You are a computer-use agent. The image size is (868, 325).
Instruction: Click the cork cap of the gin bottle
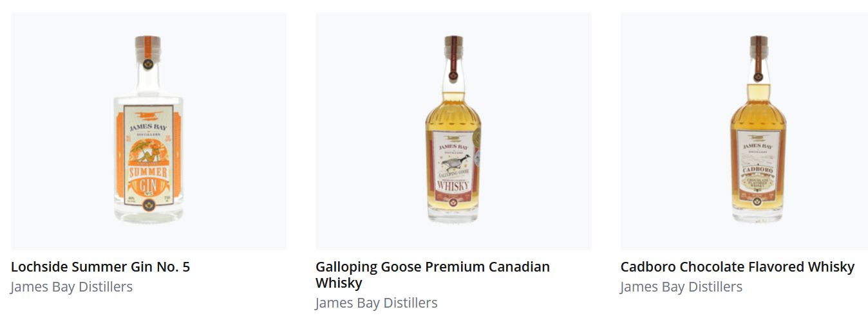point(147,42)
